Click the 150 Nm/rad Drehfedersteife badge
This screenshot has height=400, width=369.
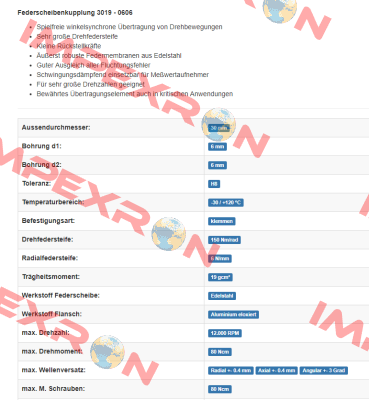(224, 240)
